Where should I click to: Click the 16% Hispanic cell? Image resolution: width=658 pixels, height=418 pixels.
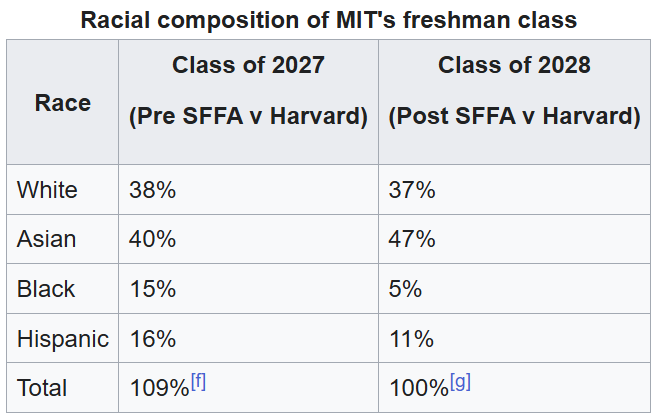[248, 338]
